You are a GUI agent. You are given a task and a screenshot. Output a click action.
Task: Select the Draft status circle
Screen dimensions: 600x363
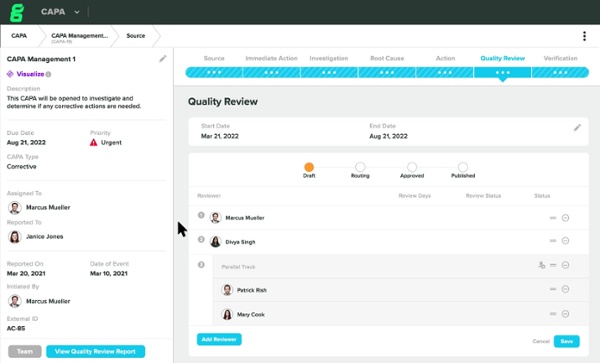click(309, 167)
